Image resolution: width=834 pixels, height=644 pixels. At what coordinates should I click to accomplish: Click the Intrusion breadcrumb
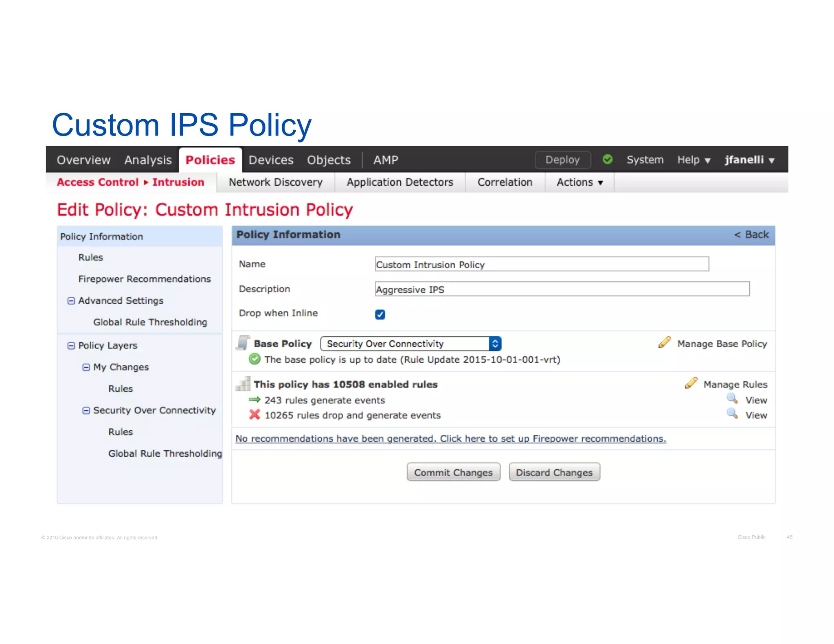(178, 182)
